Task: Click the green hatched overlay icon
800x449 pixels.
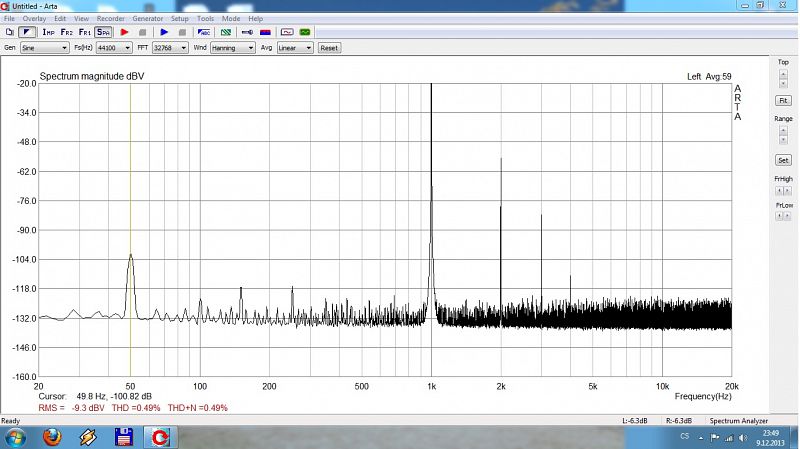Action: pyautogui.click(x=226, y=32)
